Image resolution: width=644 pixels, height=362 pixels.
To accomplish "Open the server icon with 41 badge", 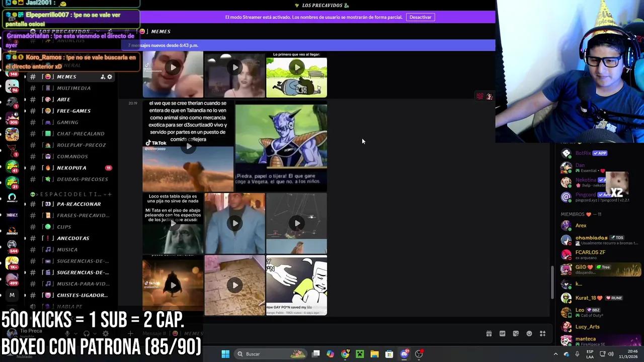I will coord(12,166).
